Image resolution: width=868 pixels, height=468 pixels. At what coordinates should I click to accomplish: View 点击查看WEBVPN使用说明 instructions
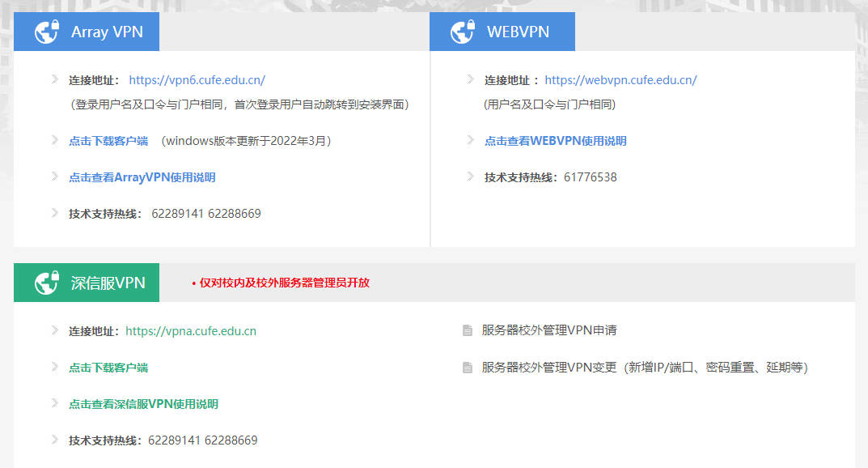[555, 141]
